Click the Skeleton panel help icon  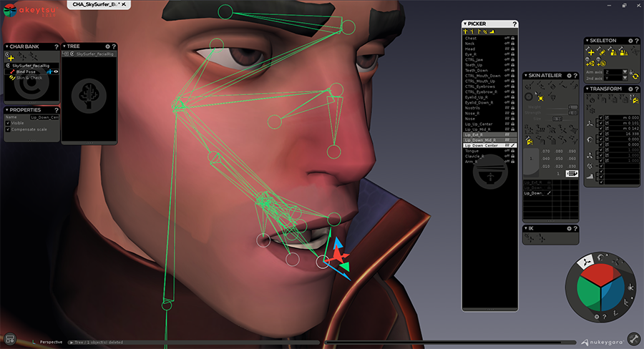point(637,41)
